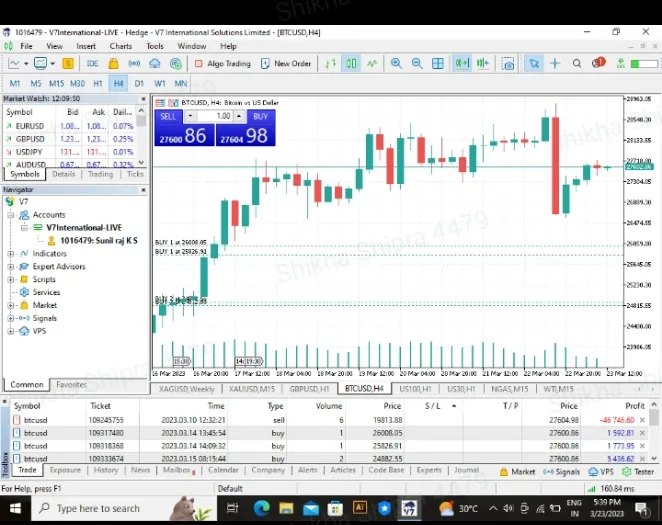Toggle chart shift icon

(483, 64)
